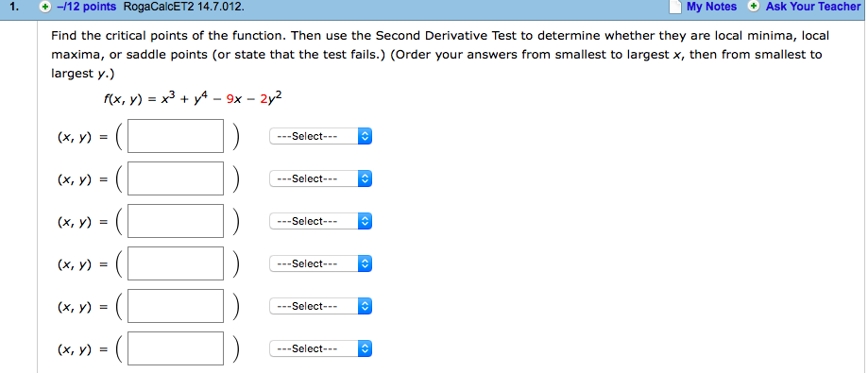
Task: Open fourth Select classification dropdown
Action: [x=320, y=264]
